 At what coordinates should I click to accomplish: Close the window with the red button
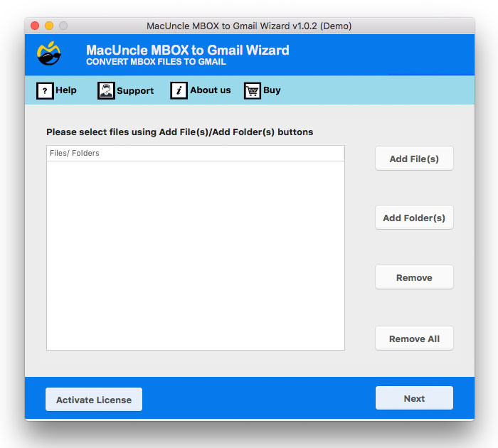point(35,26)
